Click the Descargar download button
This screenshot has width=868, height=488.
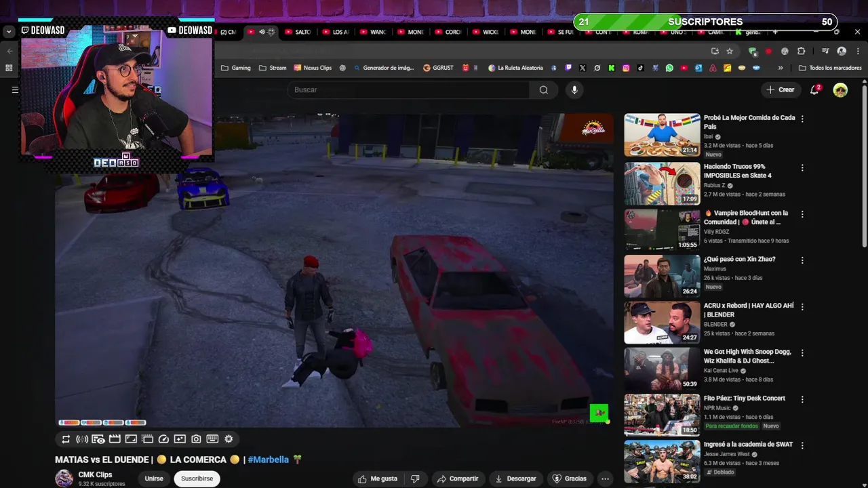[515, 479]
